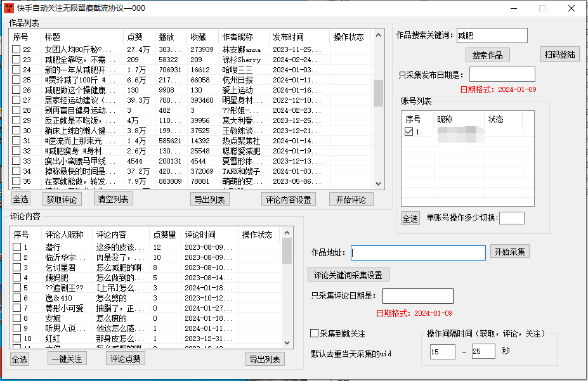This screenshot has height=381, width=588.
Task: Open 评论内容设置 settings
Action: point(288,200)
